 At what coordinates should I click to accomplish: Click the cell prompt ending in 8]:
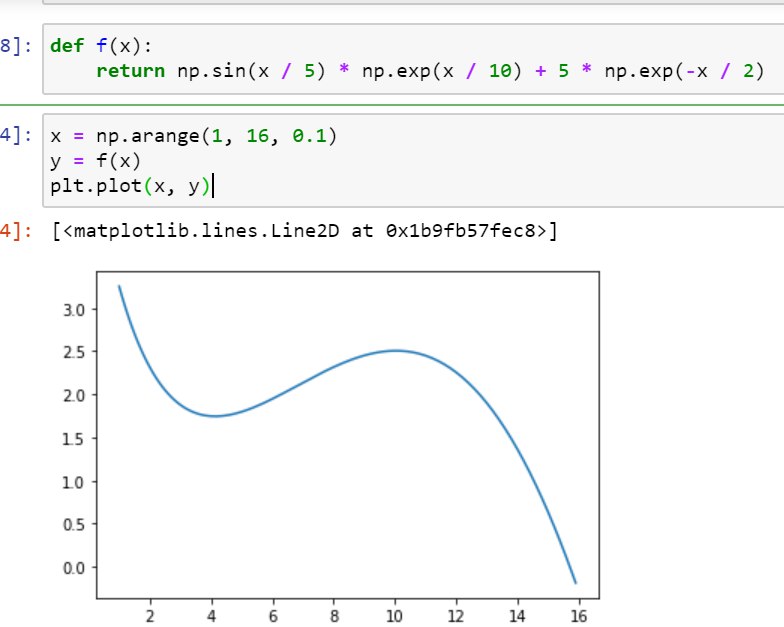pyautogui.click(x=16, y=46)
